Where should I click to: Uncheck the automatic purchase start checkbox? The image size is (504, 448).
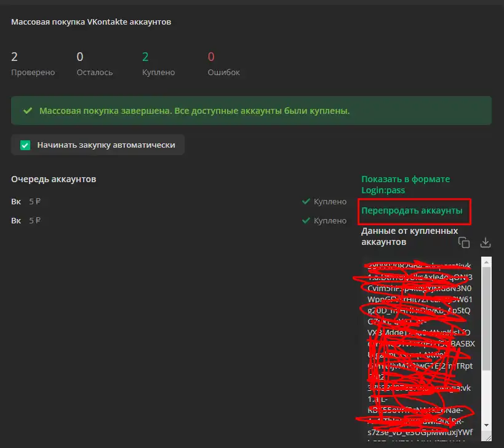(25, 145)
